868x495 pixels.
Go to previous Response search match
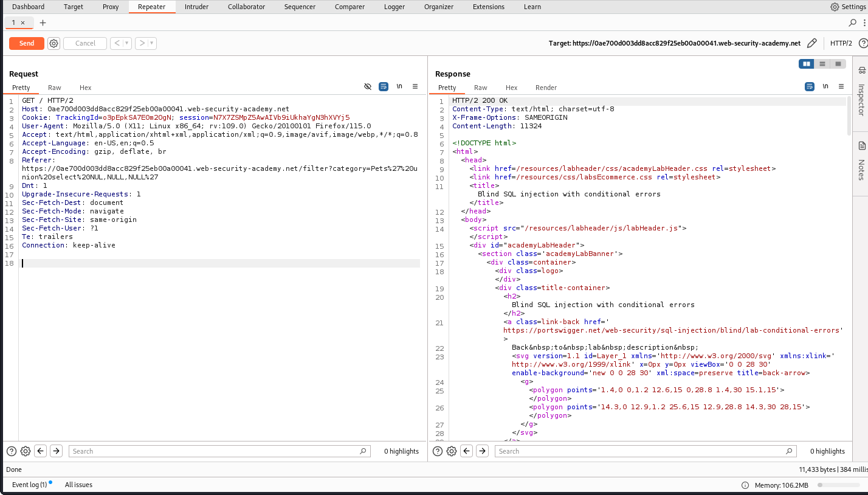[x=467, y=451]
